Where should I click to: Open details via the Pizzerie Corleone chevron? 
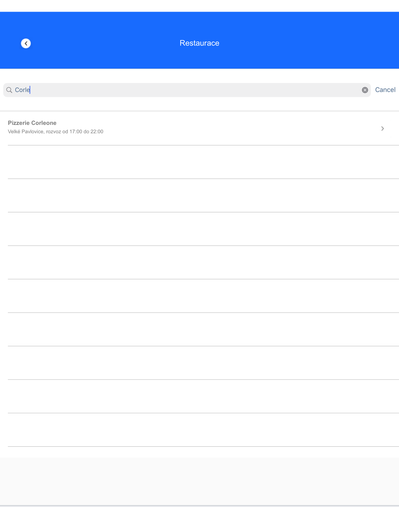(x=382, y=128)
